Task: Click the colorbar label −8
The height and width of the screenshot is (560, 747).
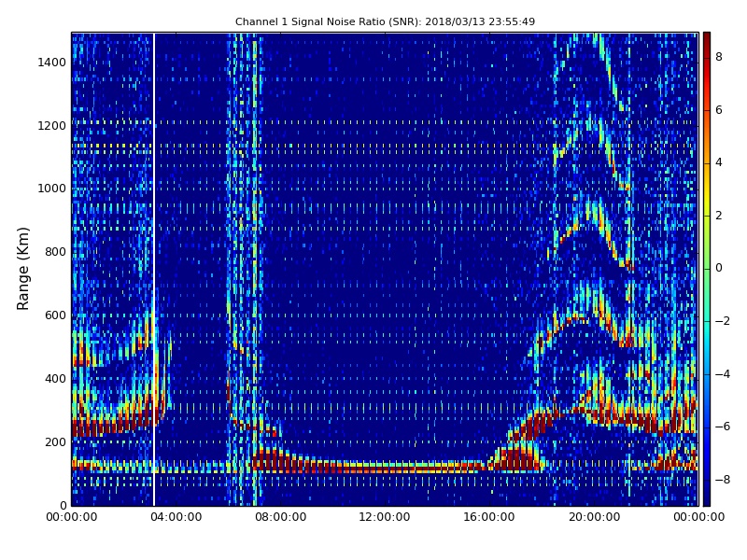Action: (x=723, y=480)
